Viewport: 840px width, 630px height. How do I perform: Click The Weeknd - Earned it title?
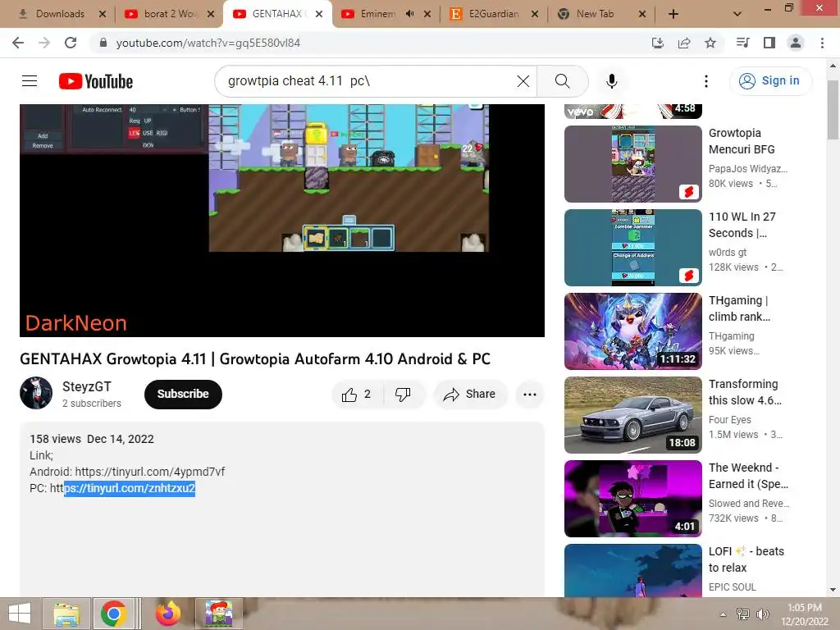point(748,476)
